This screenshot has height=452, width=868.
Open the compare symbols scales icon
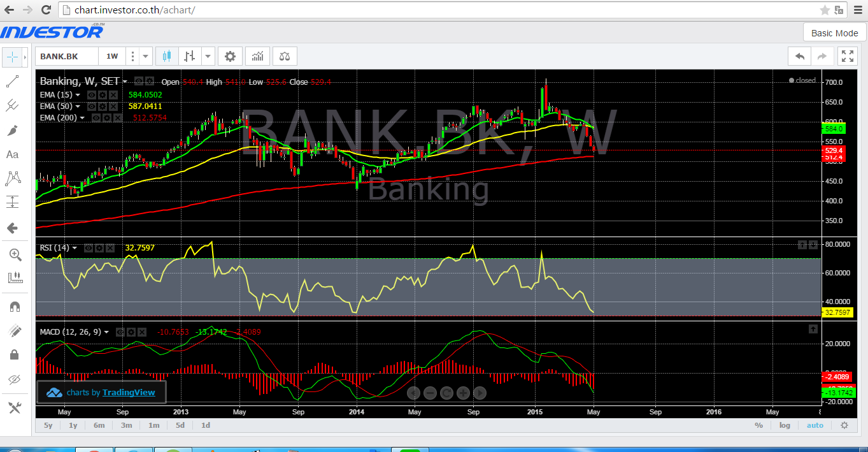click(x=285, y=56)
